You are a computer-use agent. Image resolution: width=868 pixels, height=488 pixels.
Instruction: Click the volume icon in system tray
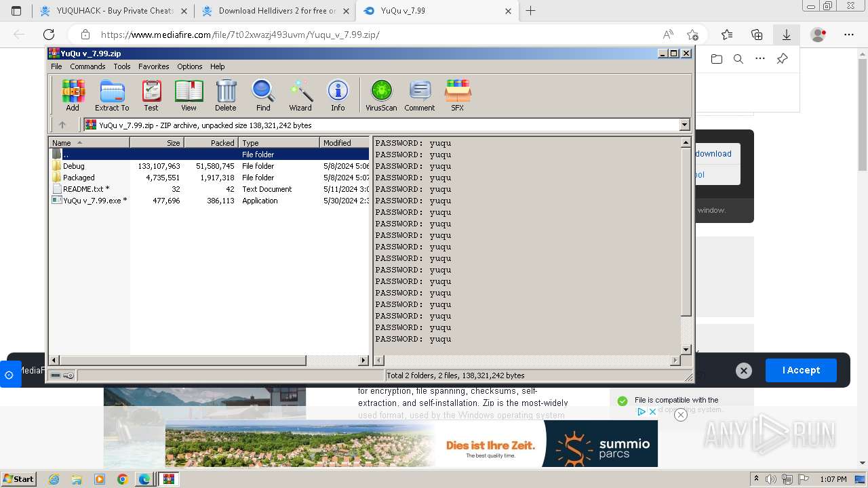(771, 479)
